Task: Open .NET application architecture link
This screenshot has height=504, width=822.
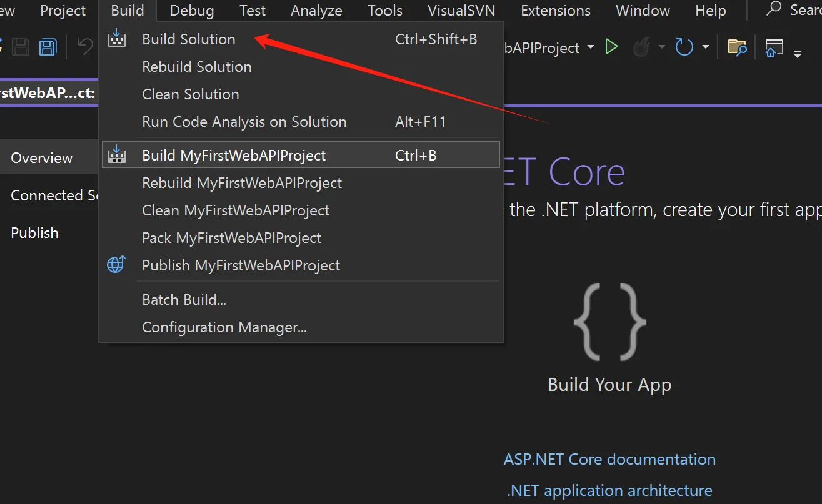Action: coord(609,490)
